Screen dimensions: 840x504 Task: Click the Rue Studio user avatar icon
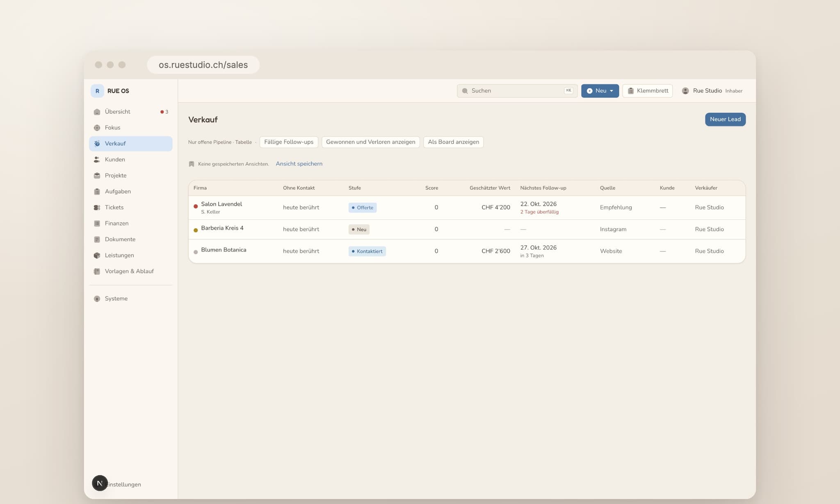pyautogui.click(x=685, y=91)
